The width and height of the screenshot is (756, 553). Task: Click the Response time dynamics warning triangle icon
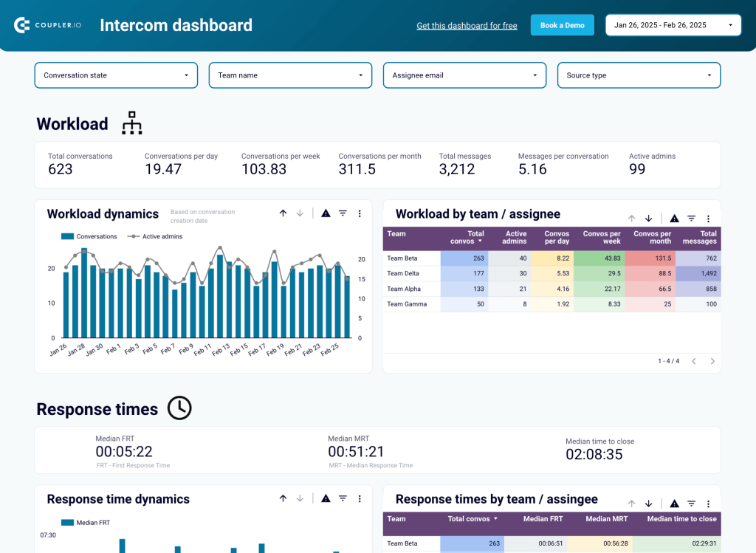[x=326, y=498]
